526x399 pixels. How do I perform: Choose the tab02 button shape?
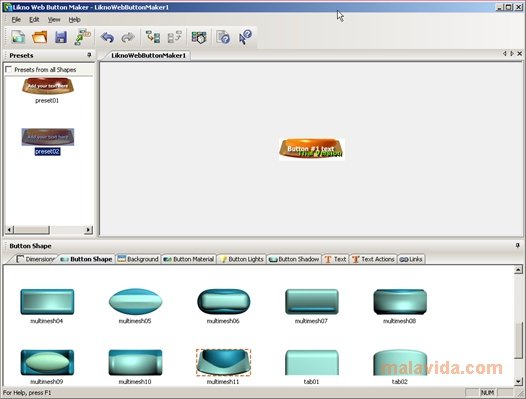[400, 362]
